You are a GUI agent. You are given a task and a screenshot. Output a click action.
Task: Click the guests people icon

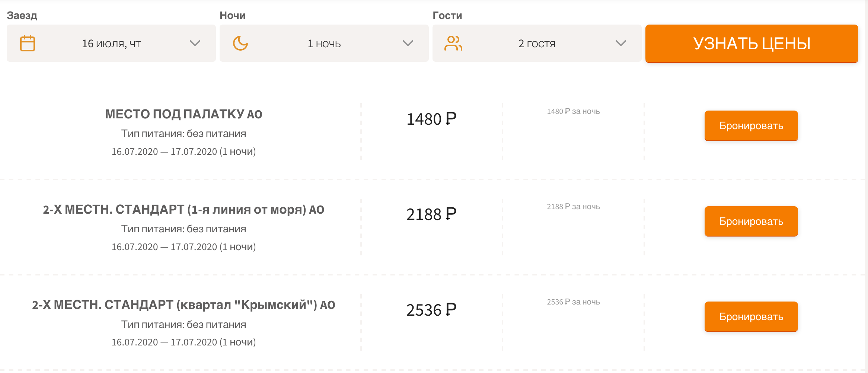[x=453, y=43]
